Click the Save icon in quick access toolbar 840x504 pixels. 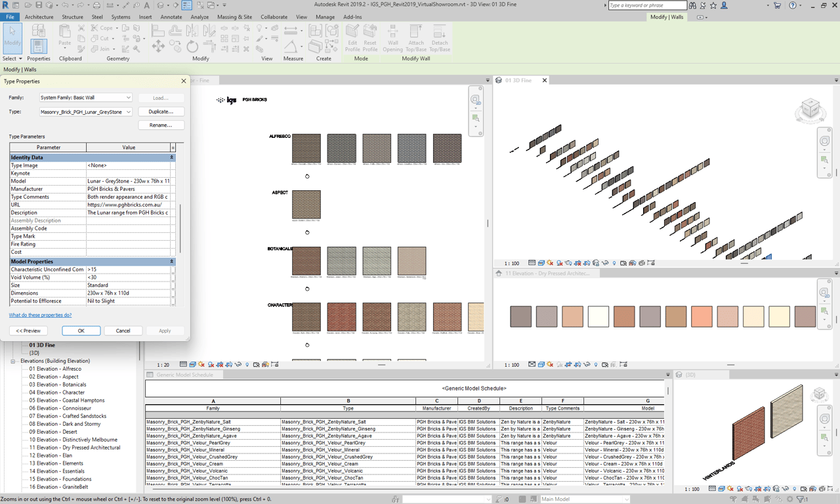click(39, 5)
